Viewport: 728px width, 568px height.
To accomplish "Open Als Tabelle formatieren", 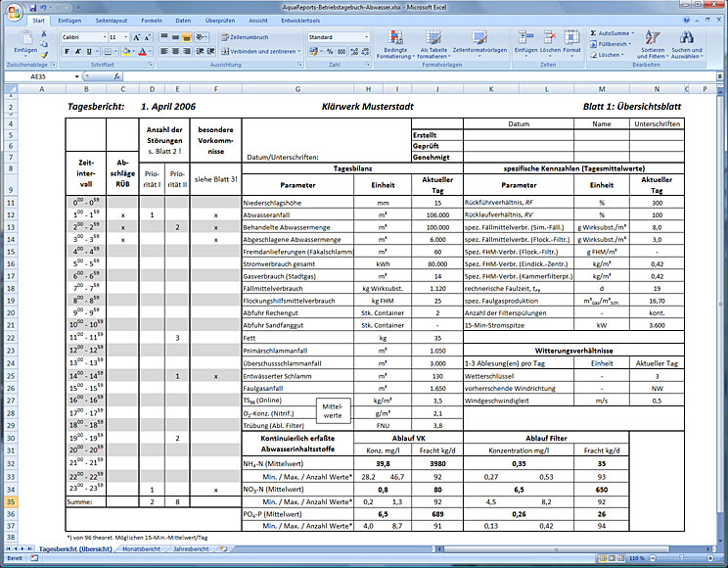I will point(433,45).
